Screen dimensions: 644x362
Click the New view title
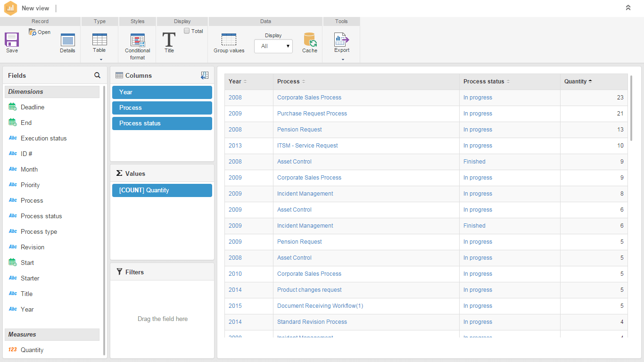point(35,8)
